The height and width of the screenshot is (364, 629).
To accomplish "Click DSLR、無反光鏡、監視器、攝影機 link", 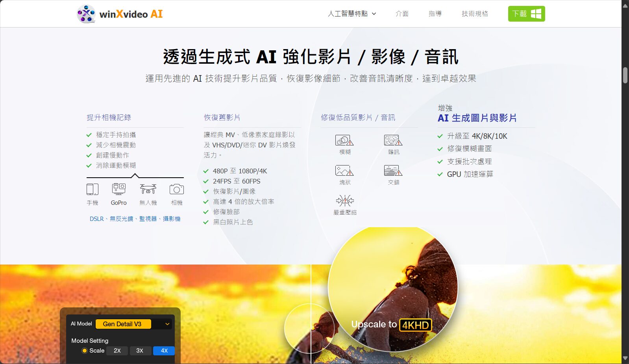I will click(x=135, y=219).
